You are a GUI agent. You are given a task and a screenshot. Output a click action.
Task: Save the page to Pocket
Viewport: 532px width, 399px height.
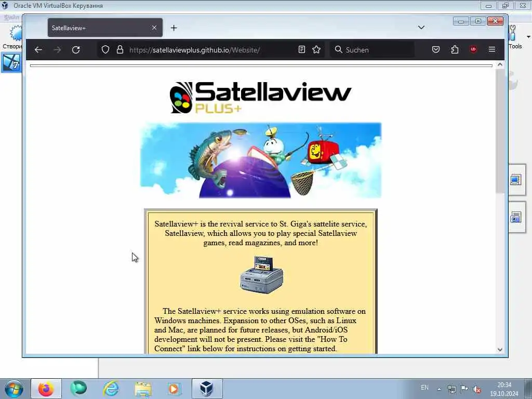point(436,49)
